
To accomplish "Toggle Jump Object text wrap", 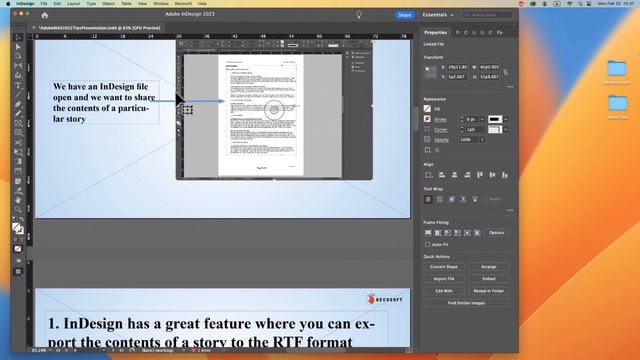I will tap(463, 199).
